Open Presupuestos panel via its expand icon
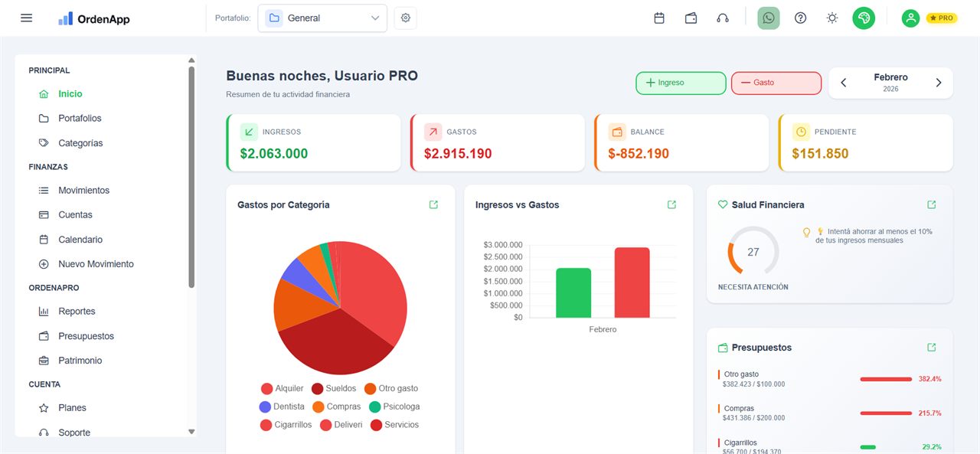Viewport: 980px width, 454px height. [x=931, y=347]
